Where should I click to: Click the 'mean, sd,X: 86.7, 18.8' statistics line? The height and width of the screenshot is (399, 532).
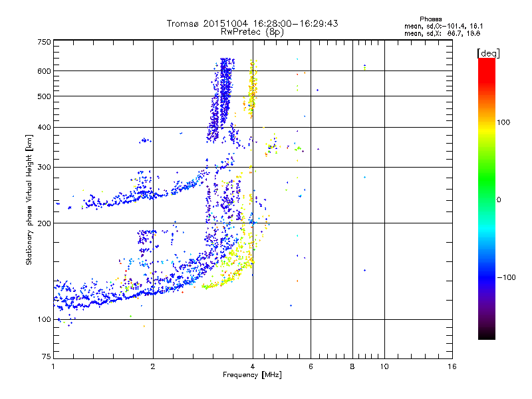coord(442,34)
